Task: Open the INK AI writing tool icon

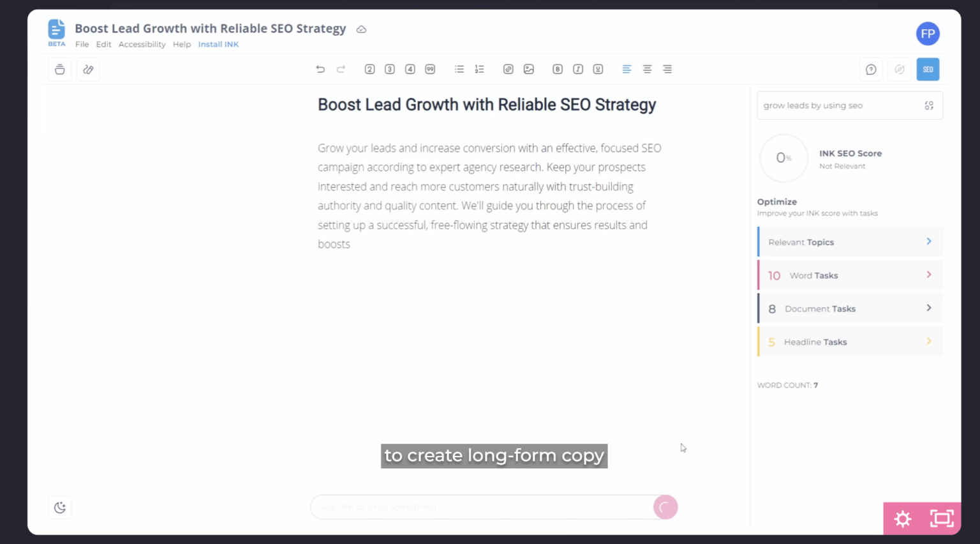Action: click(x=87, y=69)
